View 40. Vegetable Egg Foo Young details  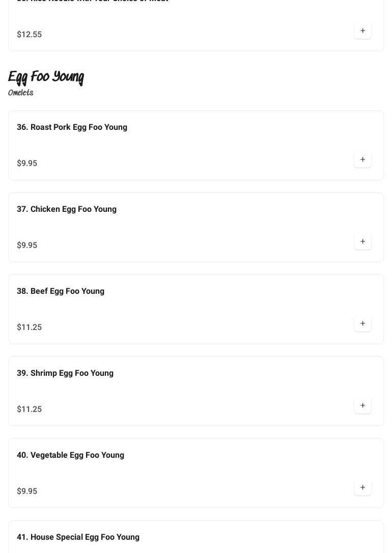click(x=70, y=455)
